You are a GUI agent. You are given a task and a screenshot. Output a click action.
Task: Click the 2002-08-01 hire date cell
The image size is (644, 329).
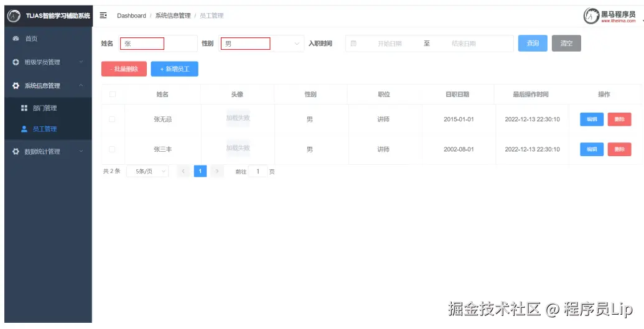459,149
